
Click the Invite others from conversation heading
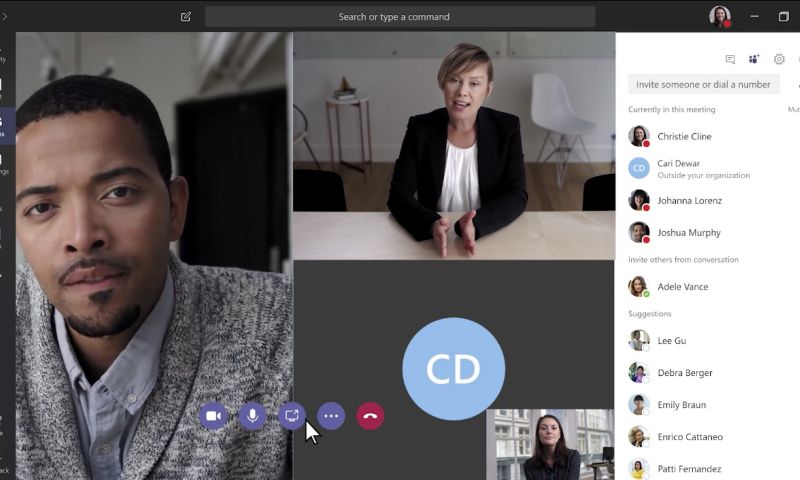click(683, 260)
